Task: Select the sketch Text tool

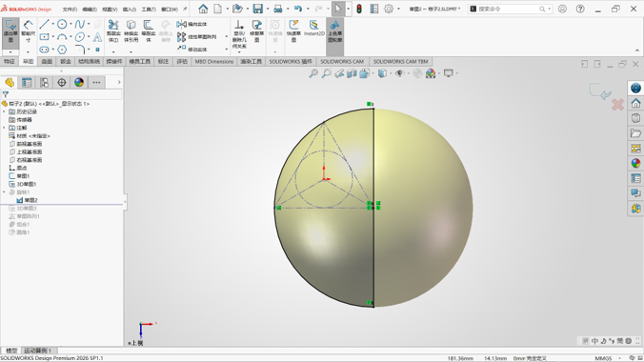Action: [x=97, y=37]
